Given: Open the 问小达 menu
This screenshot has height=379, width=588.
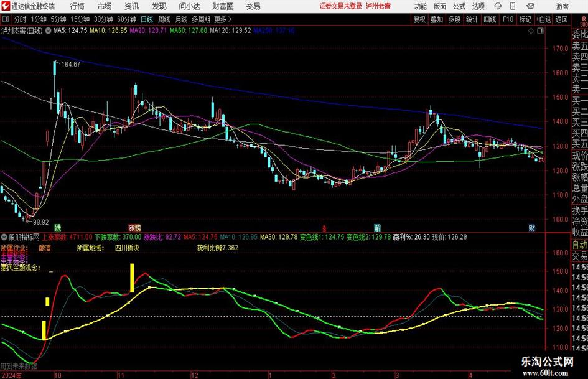Looking at the screenshot, I should pos(189,6).
